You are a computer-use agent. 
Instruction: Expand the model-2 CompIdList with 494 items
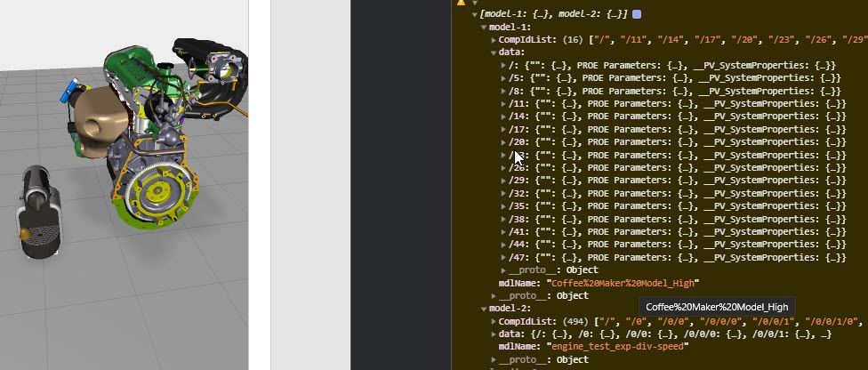pos(494,321)
